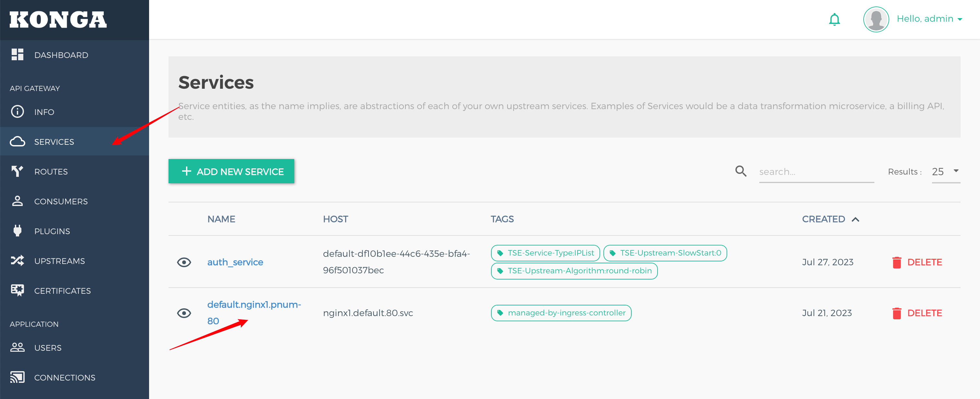The image size is (980, 399).
Task: Delete the default.nginx1.pnum-80 entry
Action: tap(917, 313)
